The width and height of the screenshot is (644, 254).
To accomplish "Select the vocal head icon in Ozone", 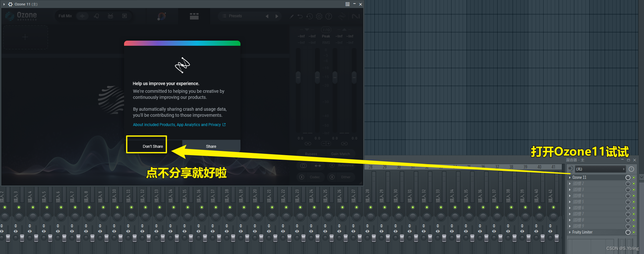I will tap(97, 16).
